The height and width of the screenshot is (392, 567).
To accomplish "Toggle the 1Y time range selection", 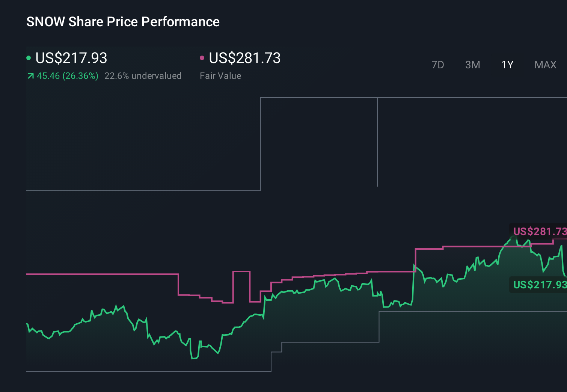I will [507, 65].
